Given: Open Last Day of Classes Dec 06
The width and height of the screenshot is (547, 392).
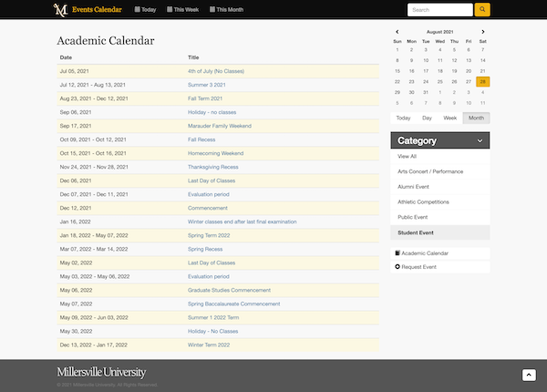Looking at the screenshot, I should click(x=212, y=181).
